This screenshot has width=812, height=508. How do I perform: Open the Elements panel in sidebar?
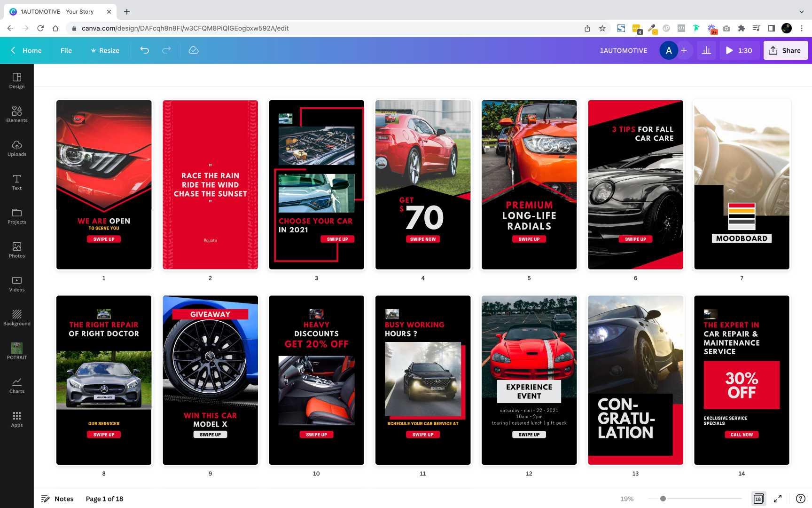click(16, 114)
